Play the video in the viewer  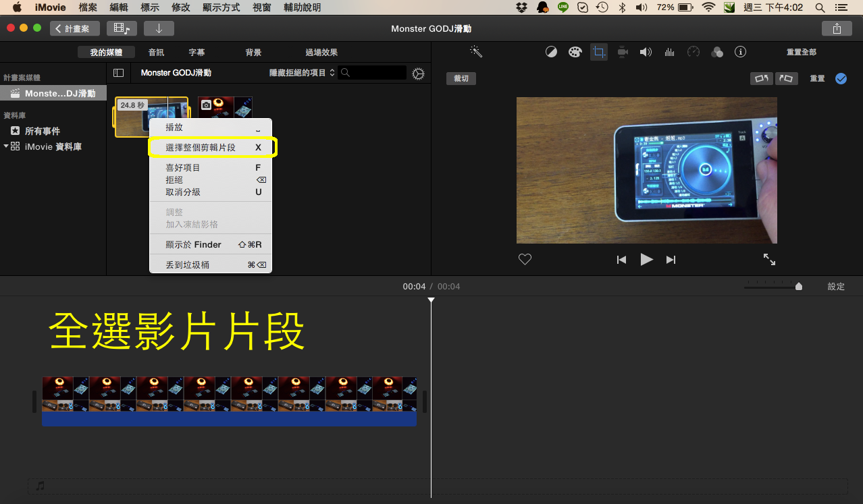click(646, 259)
